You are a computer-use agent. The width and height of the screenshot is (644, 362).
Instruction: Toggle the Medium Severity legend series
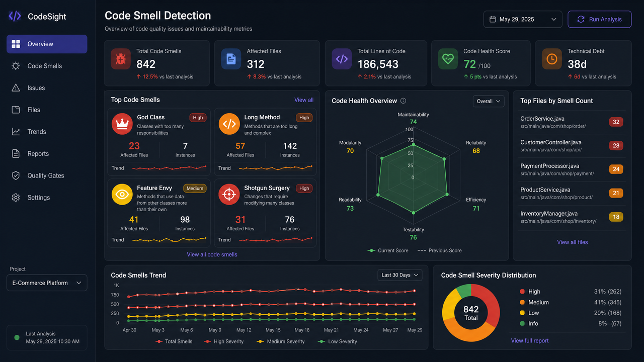coord(281,341)
